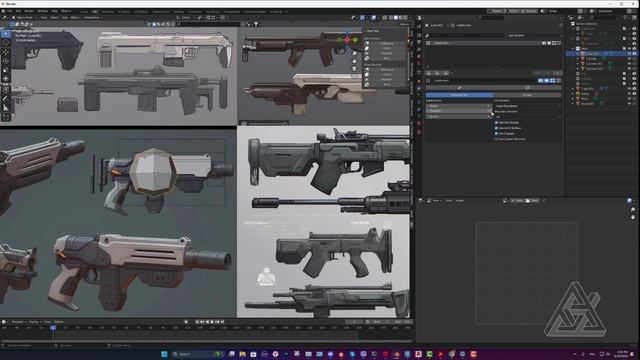Expand the Cylinder.002 row in the outliner

point(578,69)
